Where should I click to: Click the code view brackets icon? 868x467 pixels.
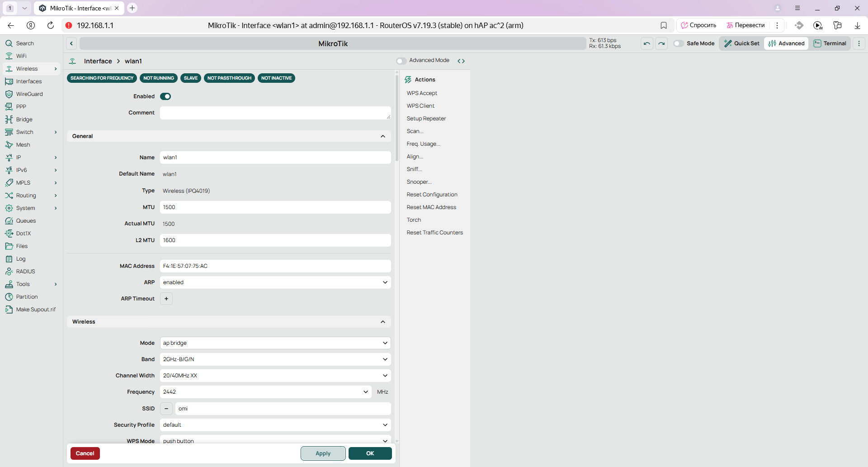click(461, 61)
